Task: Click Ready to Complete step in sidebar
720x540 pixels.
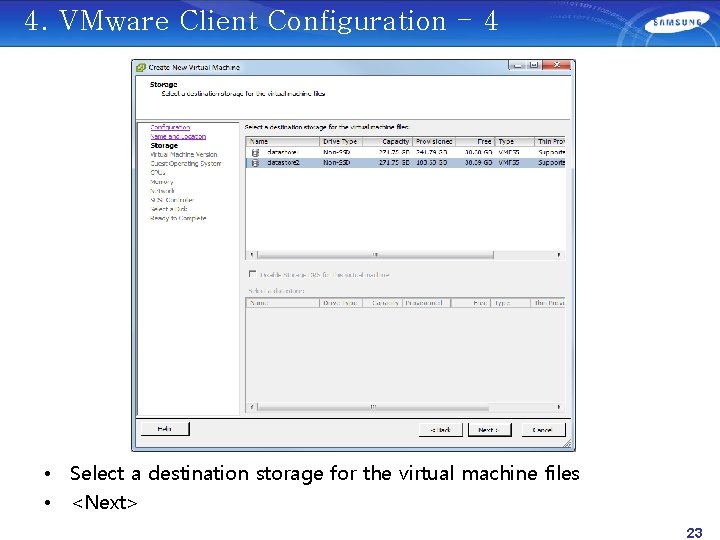Action: click(x=178, y=218)
